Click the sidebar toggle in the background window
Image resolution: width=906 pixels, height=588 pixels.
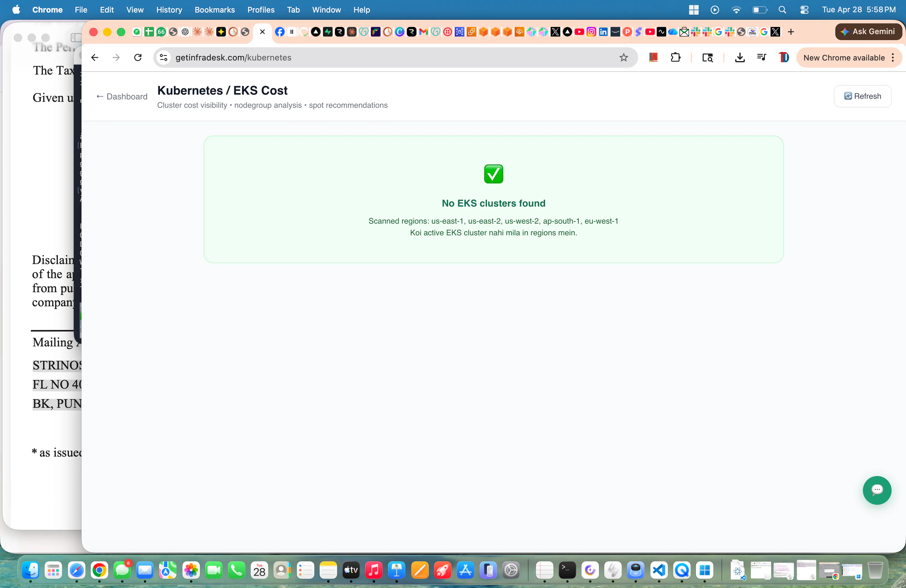pos(76,37)
